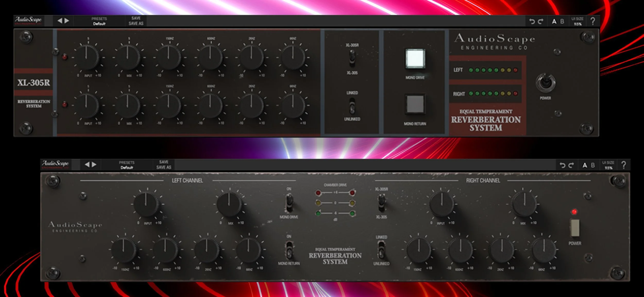
Task: Click AudioScape logo in upper plugin toolbar
Action: pos(28,20)
